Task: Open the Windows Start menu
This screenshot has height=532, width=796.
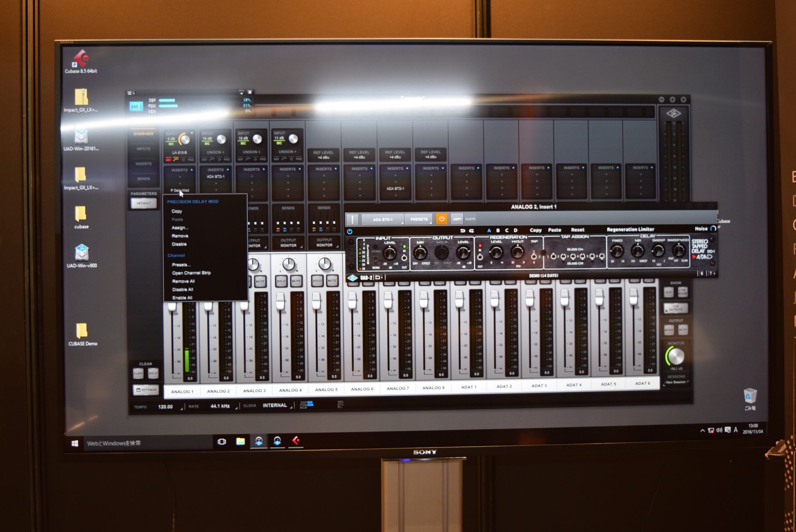Action: tap(75, 443)
